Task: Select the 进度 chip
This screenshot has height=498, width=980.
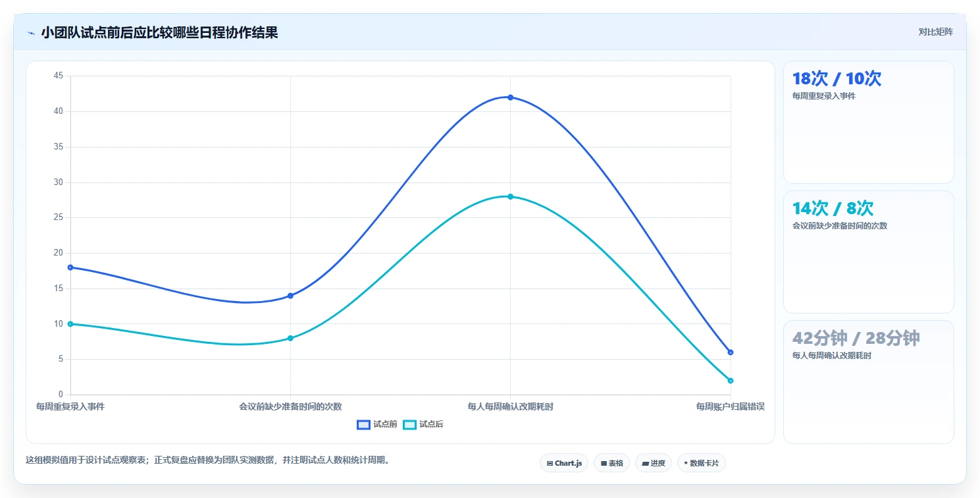Action: (x=654, y=463)
